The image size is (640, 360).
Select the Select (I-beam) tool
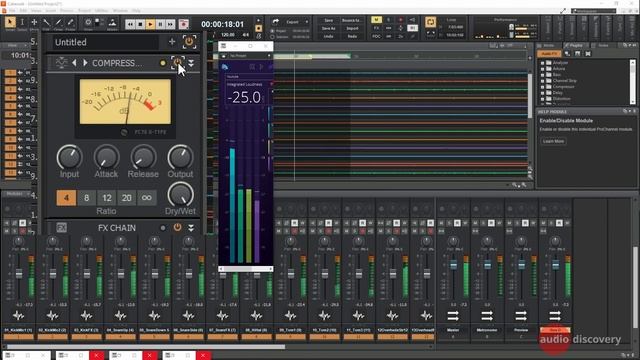[x=22, y=22]
